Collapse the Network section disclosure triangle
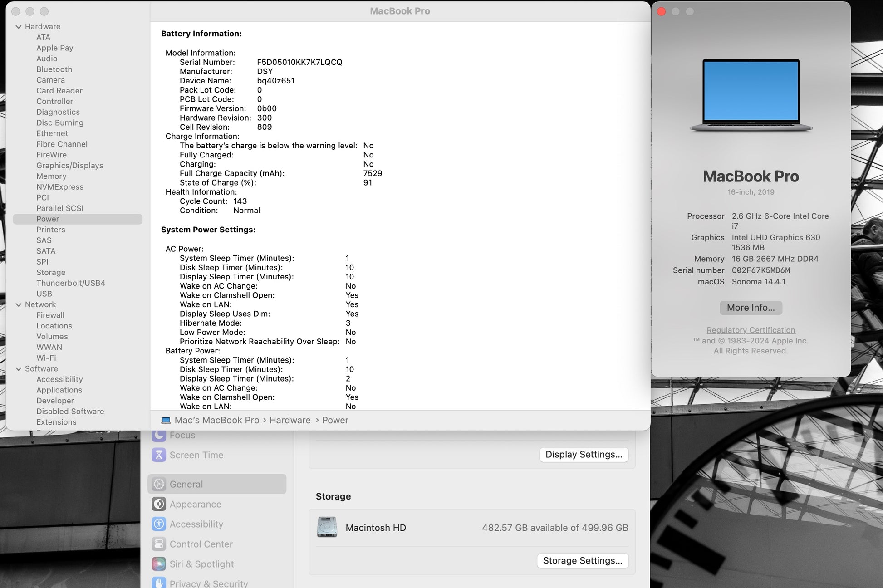Viewport: 883px width, 588px height. 19,305
